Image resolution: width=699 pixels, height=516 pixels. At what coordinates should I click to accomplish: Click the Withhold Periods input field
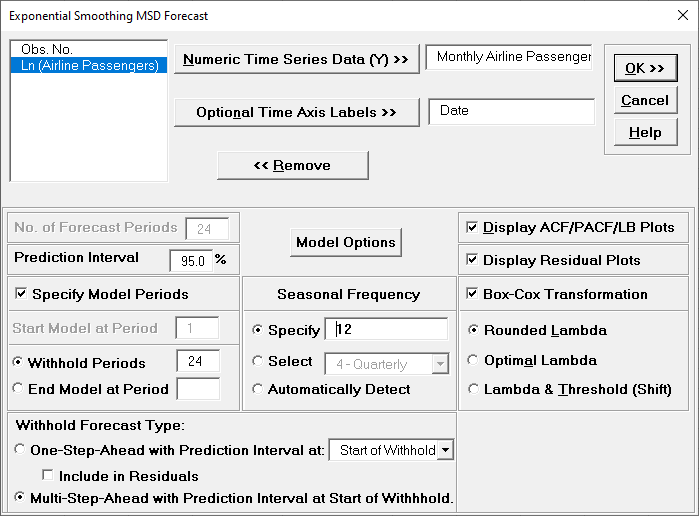197,362
